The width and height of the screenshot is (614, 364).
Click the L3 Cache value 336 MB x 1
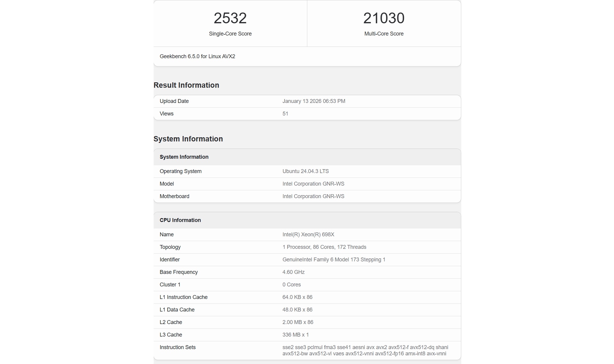[295, 335]
